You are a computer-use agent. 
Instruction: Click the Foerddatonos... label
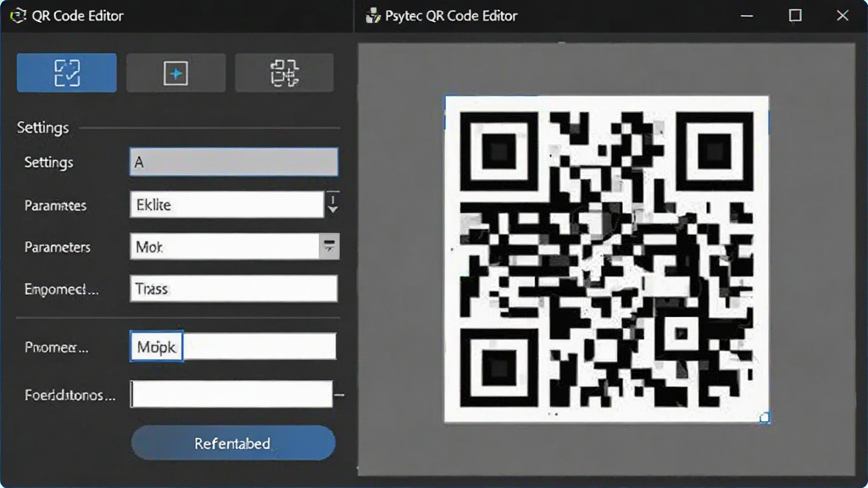click(x=70, y=395)
